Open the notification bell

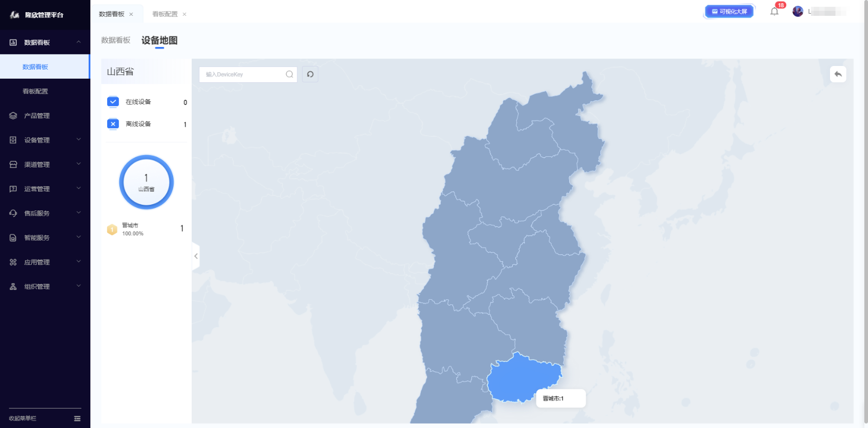coord(774,12)
